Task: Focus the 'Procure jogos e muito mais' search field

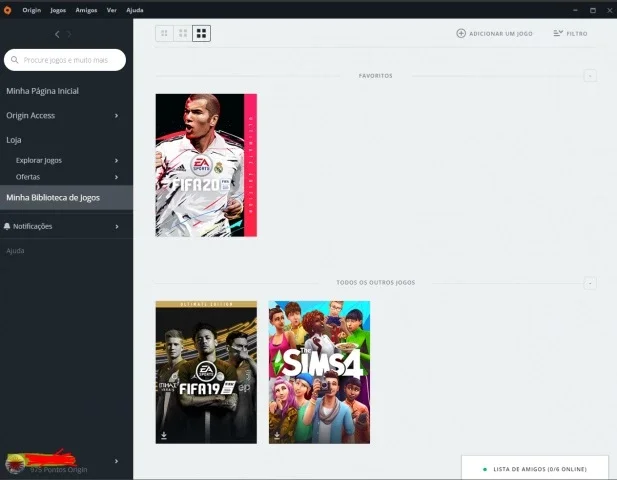Action: tap(65, 60)
